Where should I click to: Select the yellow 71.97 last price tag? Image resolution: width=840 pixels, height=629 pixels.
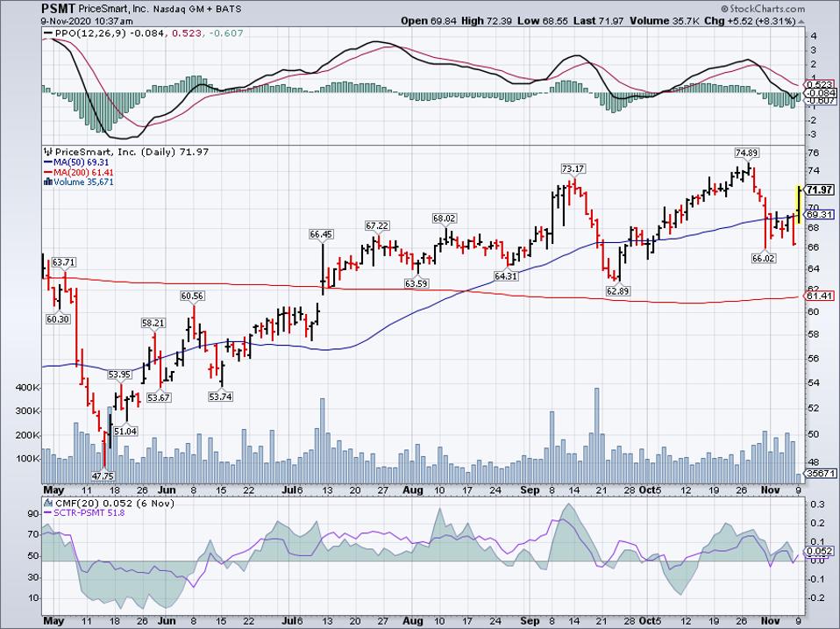coord(819,189)
